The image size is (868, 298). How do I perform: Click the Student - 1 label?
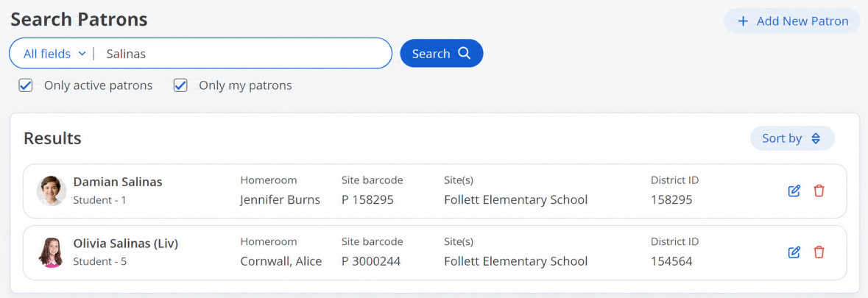(x=99, y=200)
